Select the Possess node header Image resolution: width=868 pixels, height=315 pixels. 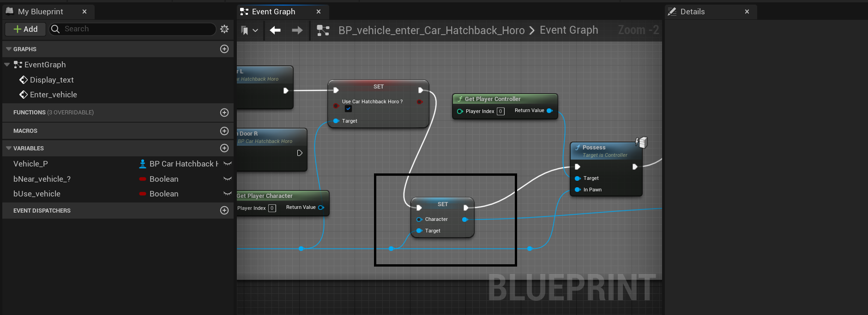[606, 151]
